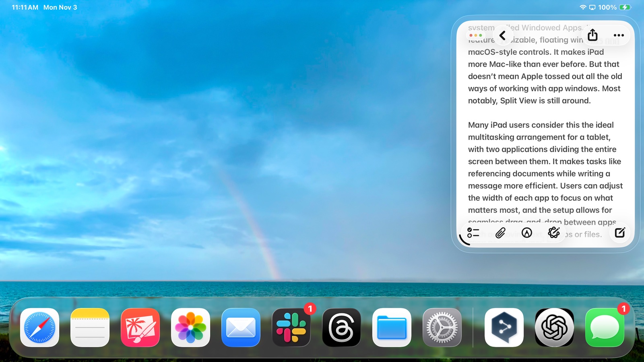Open the writing tools sparkle-pencil icon

coord(554,232)
